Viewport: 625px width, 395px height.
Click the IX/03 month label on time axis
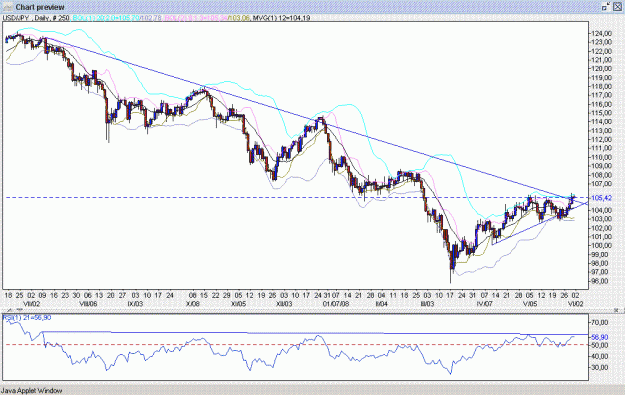pyautogui.click(x=135, y=304)
